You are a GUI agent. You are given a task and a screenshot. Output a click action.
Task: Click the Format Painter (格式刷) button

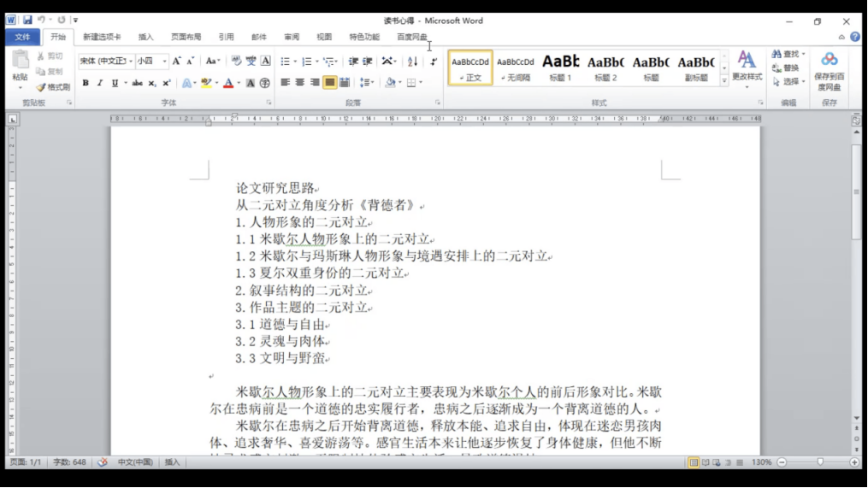coord(53,87)
